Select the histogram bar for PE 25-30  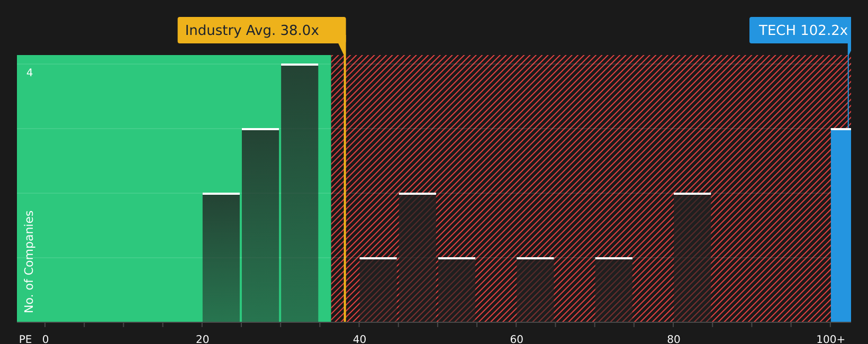tap(260, 225)
